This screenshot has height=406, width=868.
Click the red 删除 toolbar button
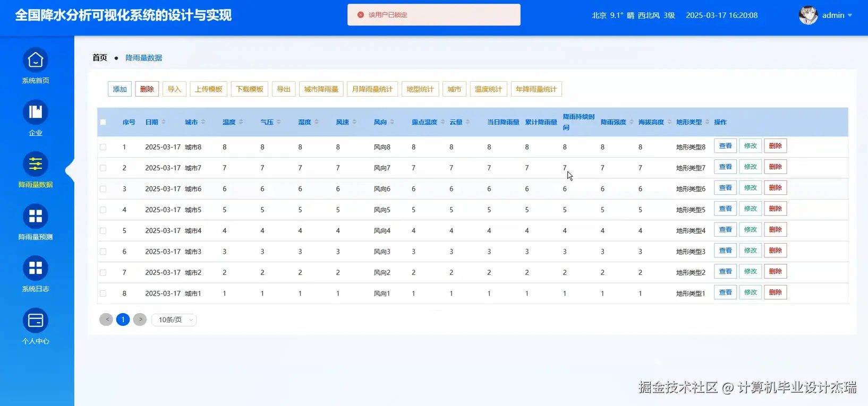coord(147,89)
